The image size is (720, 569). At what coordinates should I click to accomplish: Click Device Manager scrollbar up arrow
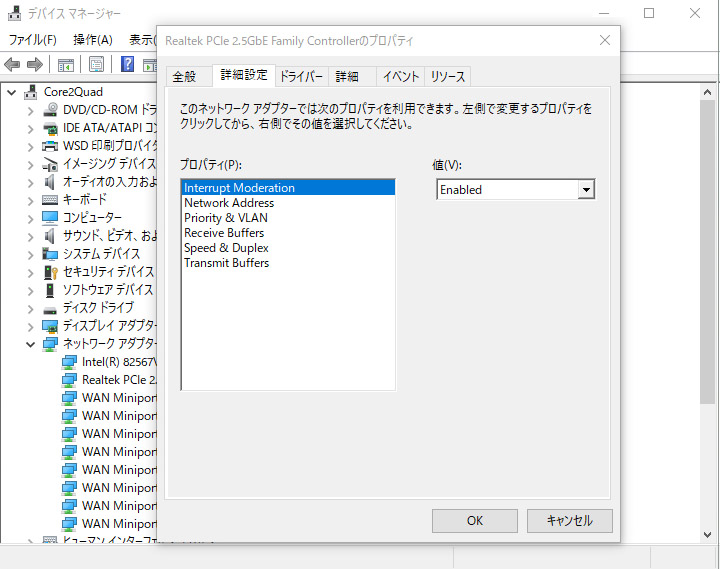pos(707,92)
